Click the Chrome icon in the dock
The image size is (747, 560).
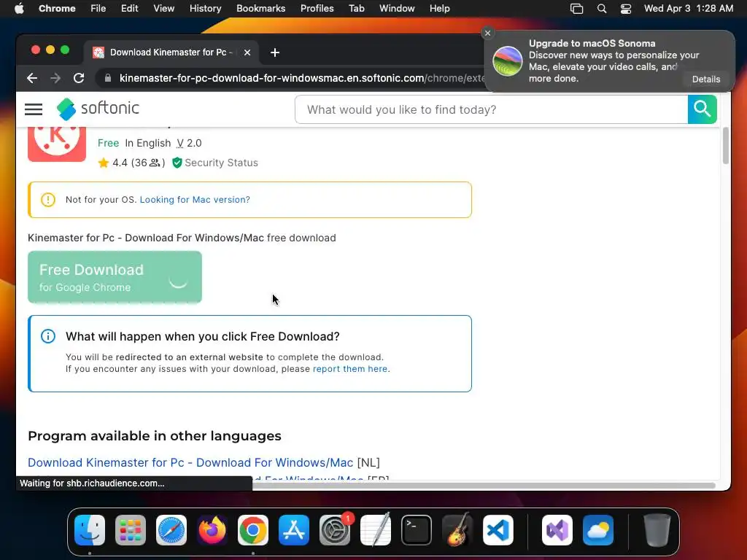click(253, 529)
